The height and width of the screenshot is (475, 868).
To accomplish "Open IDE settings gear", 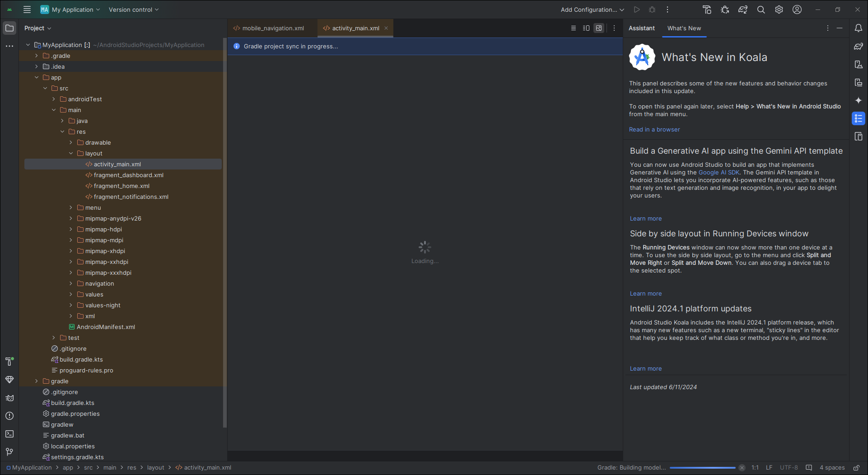I will pyautogui.click(x=779, y=9).
